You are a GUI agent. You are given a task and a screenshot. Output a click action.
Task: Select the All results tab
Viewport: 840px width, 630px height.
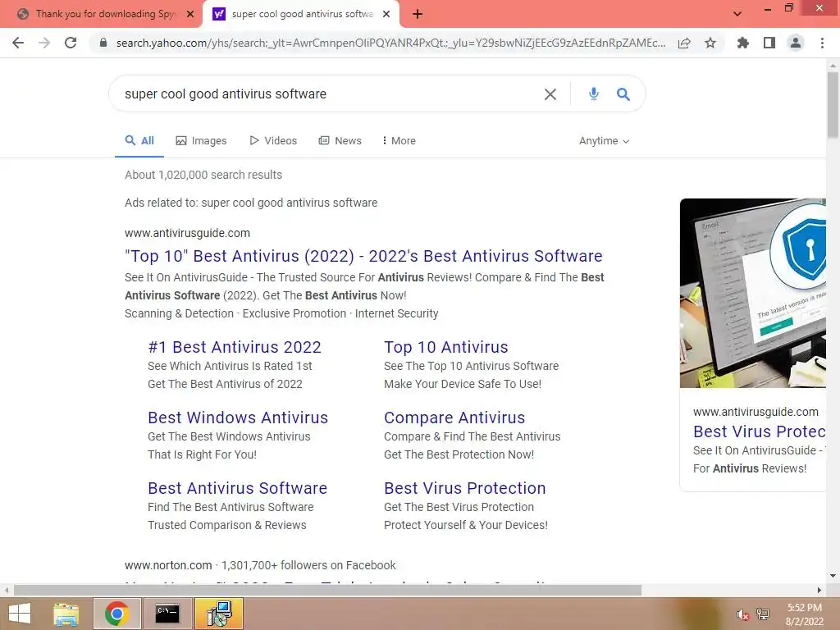click(139, 140)
